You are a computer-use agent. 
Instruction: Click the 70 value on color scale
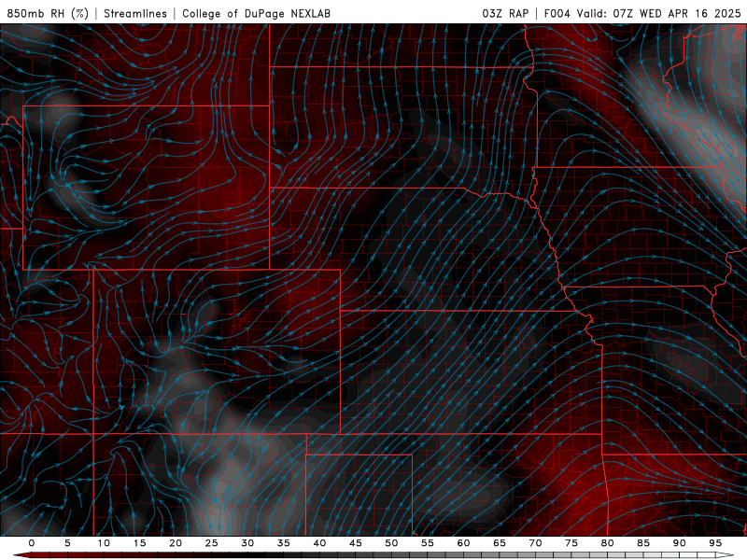tap(535, 543)
